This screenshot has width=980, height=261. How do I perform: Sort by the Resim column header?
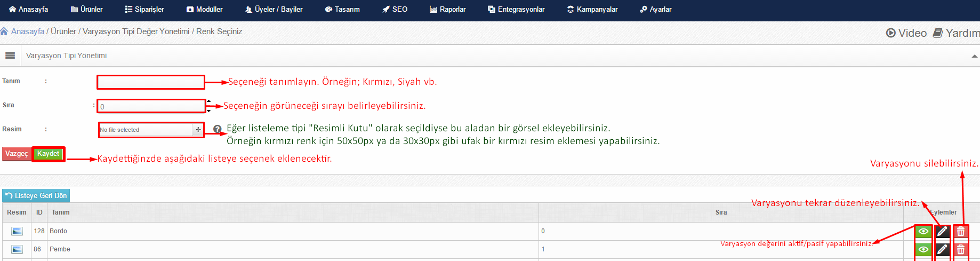click(17, 212)
